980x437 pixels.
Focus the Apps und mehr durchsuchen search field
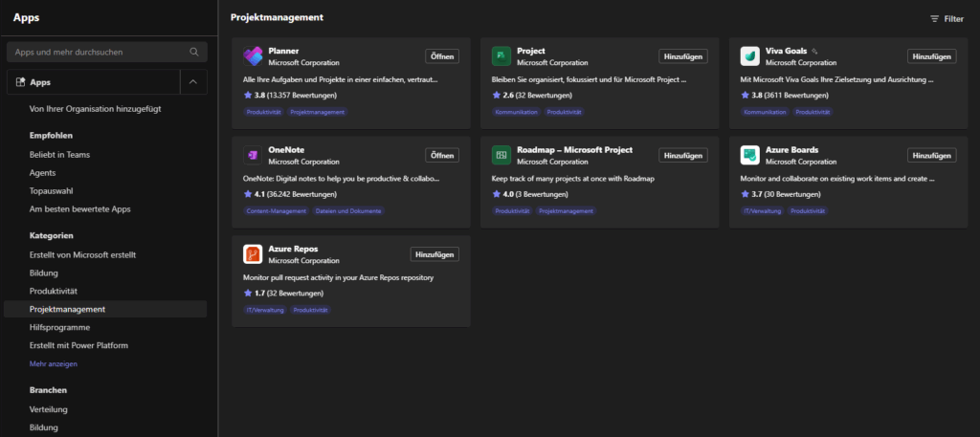[107, 52]
